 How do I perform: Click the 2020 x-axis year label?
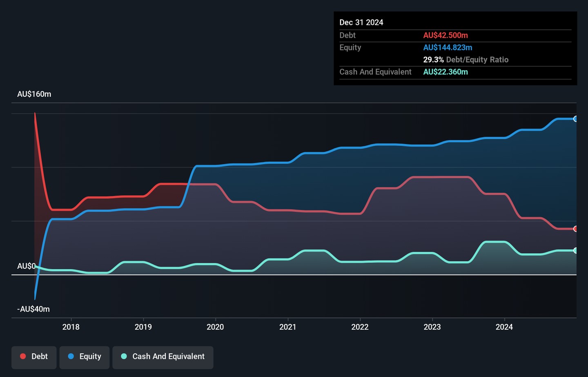click(215, 327)
